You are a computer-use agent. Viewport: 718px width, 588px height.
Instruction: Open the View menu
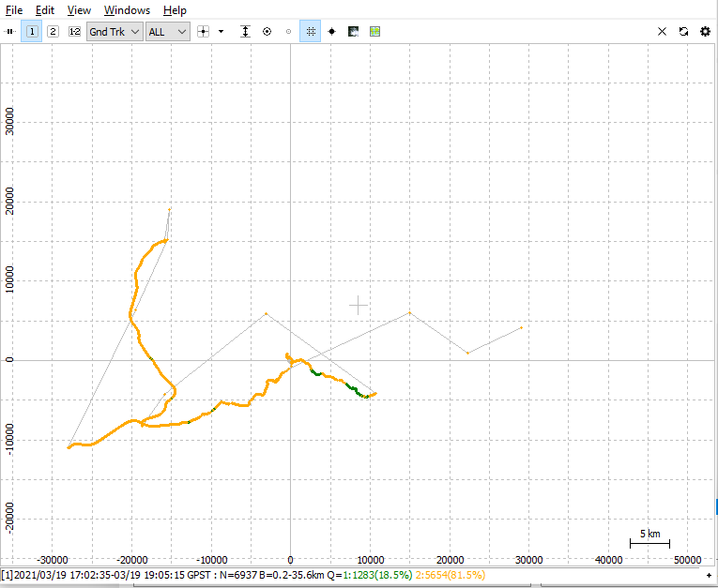pyautogui.click(x=79, y=10)
